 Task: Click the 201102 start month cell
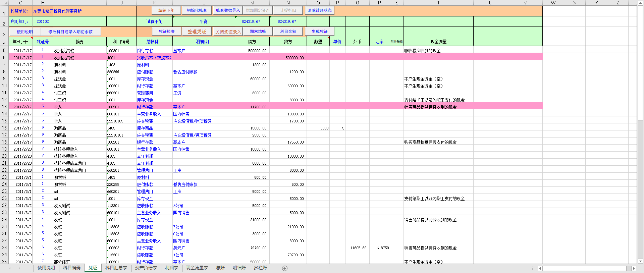pyautogui.click(x=43, y=21)
